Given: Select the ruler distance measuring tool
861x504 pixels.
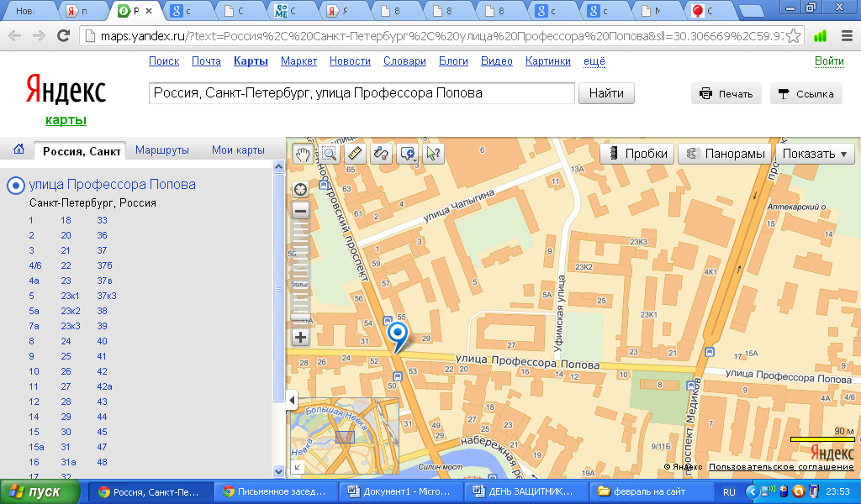Looking at the screenshot, I should click(356, 154).
